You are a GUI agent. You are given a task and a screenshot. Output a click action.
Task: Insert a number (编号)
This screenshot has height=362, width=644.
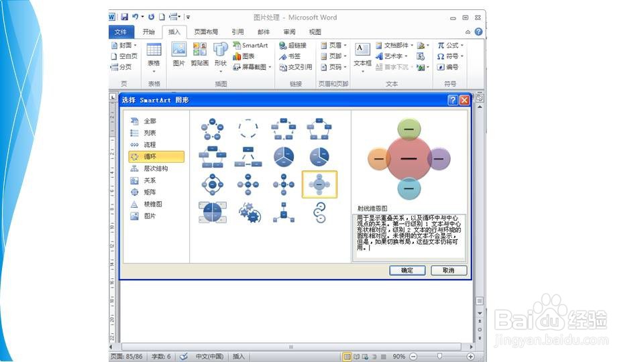point(447,67)
